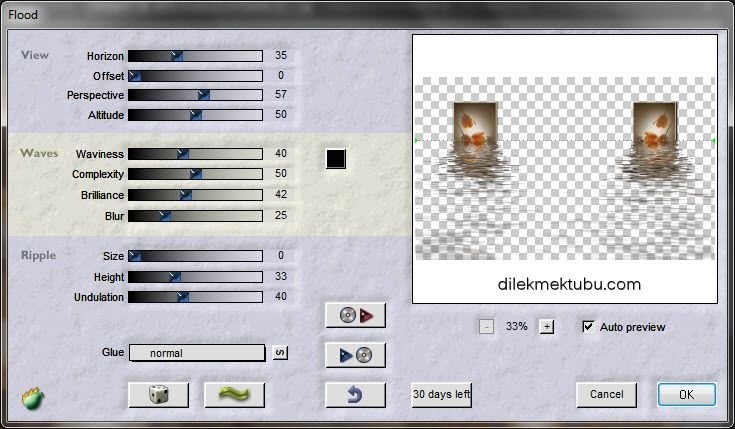Image resolution: width=735 pixels, height=429 pixels.
Task: Zoom in preview with plus button
Action: pos(547,326)
